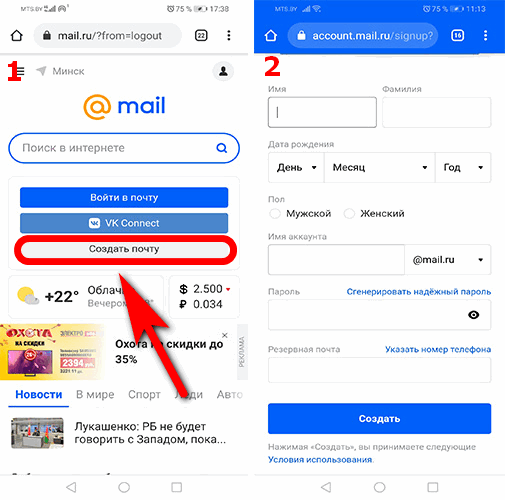
Task: Select the Женский gender radio button
Action: [349, 213]
